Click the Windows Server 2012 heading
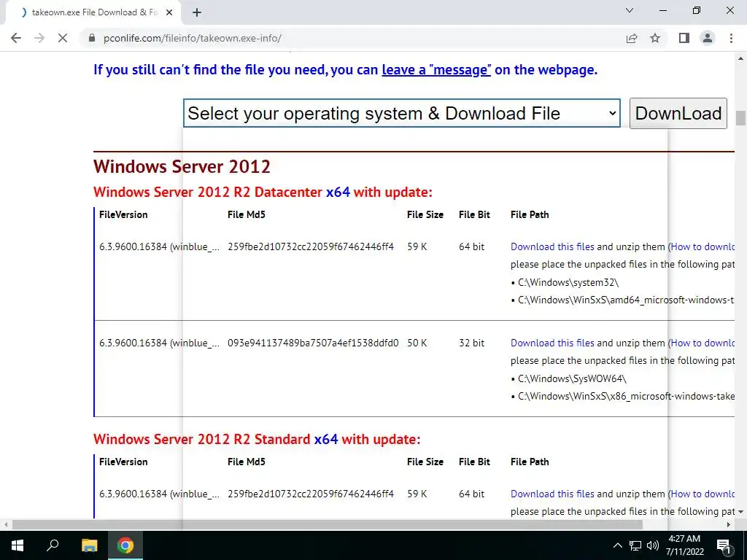747x560 pixels. (x=182, y=167)
